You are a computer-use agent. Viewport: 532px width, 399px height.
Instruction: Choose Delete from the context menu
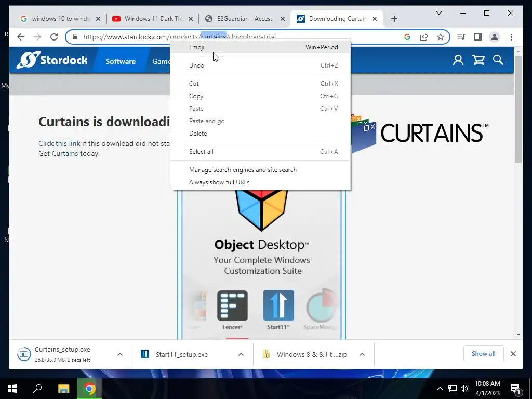pos(260,134)
